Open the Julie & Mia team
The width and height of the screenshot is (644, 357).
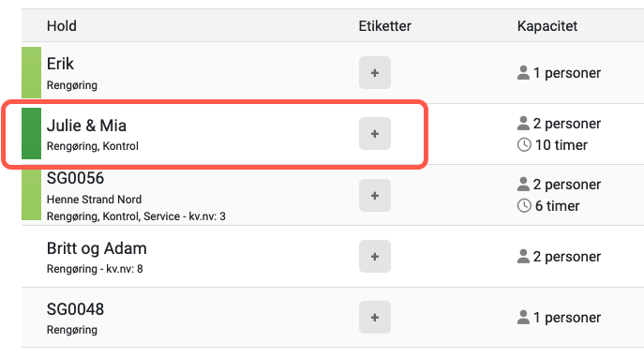point(86,126)
